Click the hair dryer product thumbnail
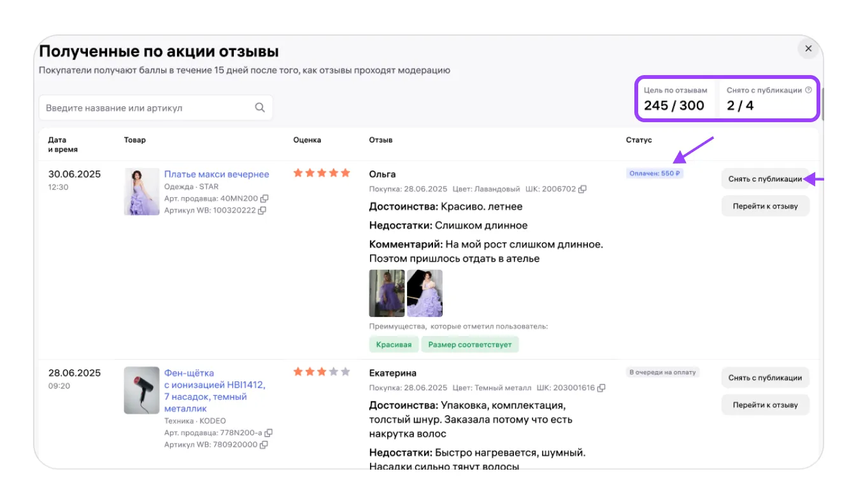Viewport: 856px width, 504px height. (x=142, y=390)
